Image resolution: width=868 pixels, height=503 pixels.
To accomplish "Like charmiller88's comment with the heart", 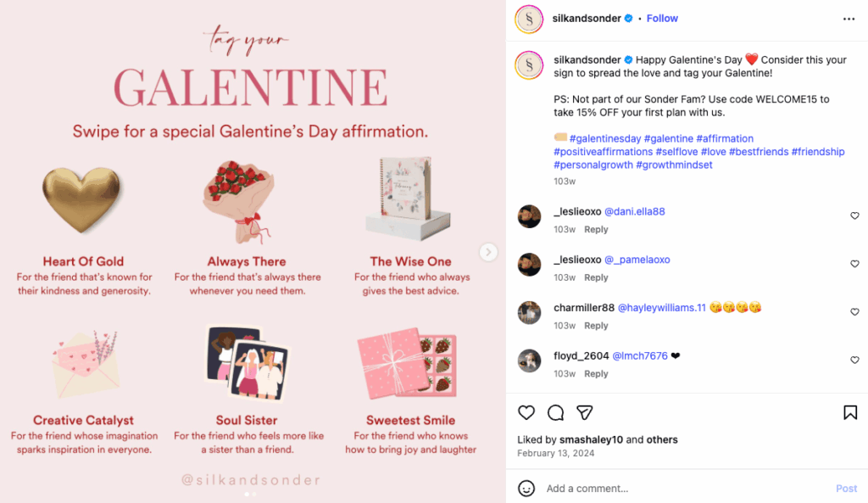I will (854, 311).
